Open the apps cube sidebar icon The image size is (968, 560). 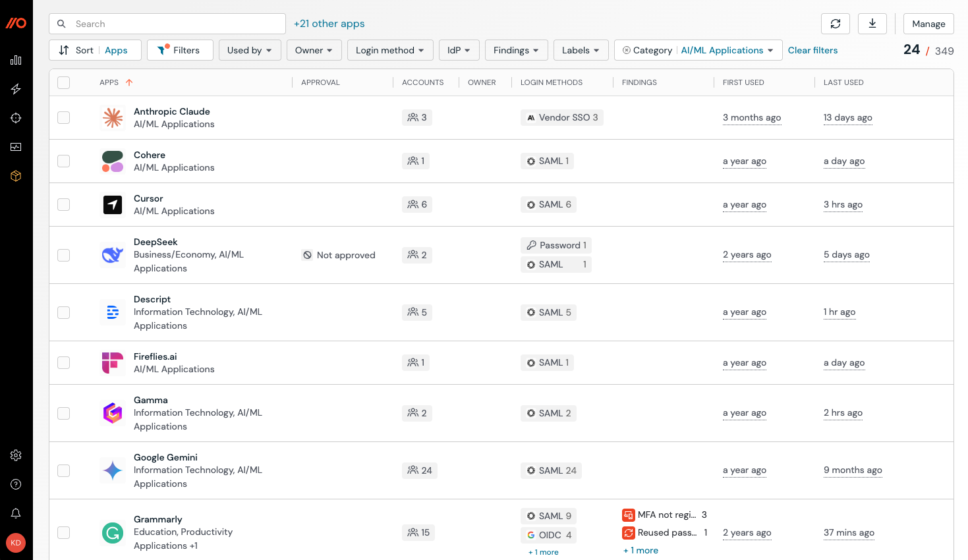16,176
